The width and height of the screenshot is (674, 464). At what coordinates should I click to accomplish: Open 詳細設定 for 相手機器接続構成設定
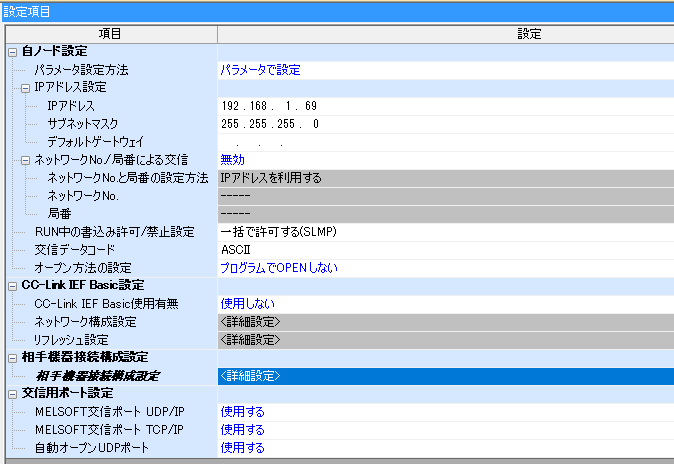click(250, 376)
